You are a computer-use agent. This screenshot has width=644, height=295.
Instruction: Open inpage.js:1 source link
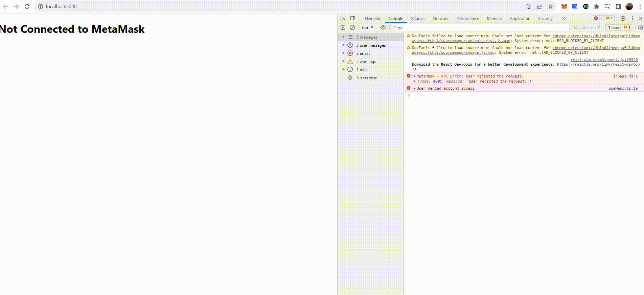625,76
